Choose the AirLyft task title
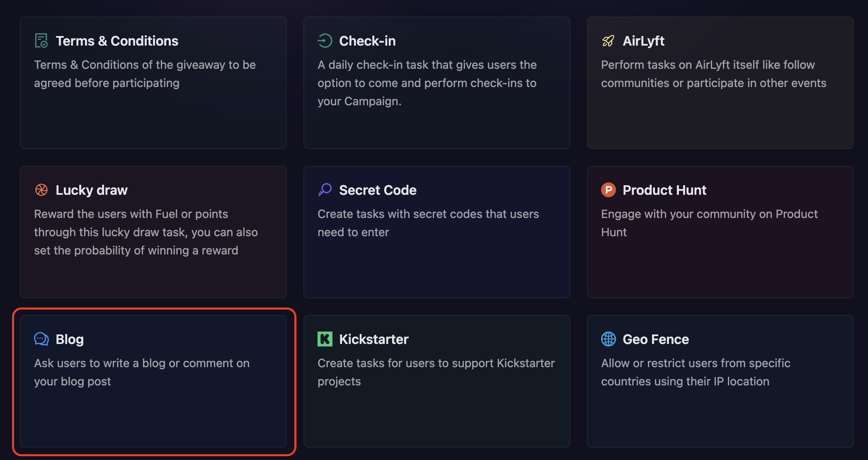This screenshot has height=460, width=868. pyautogui.click(x=643, y=41)
